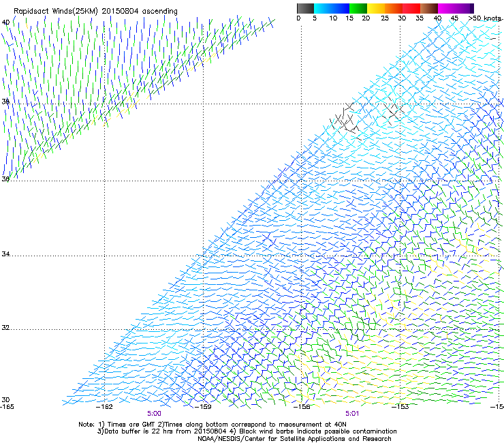Click longitude label '-165'
The height and width of the screenshot is (443, 504).
7,407
